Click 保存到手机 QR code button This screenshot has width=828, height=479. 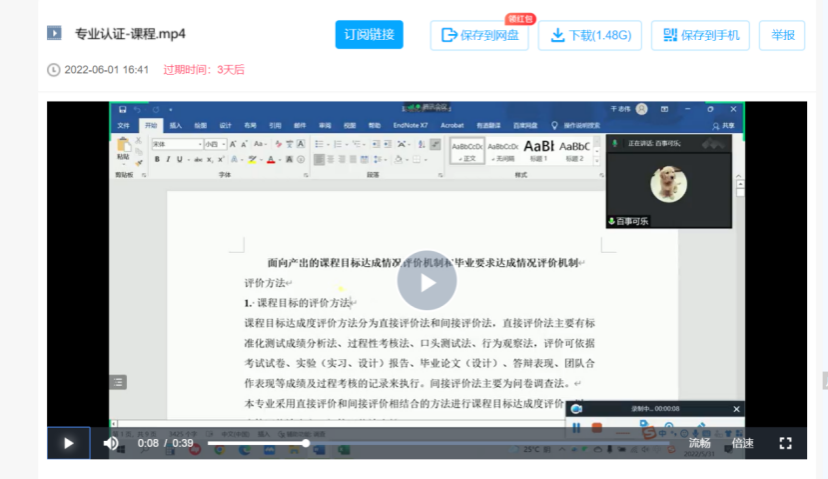[700, 35]
